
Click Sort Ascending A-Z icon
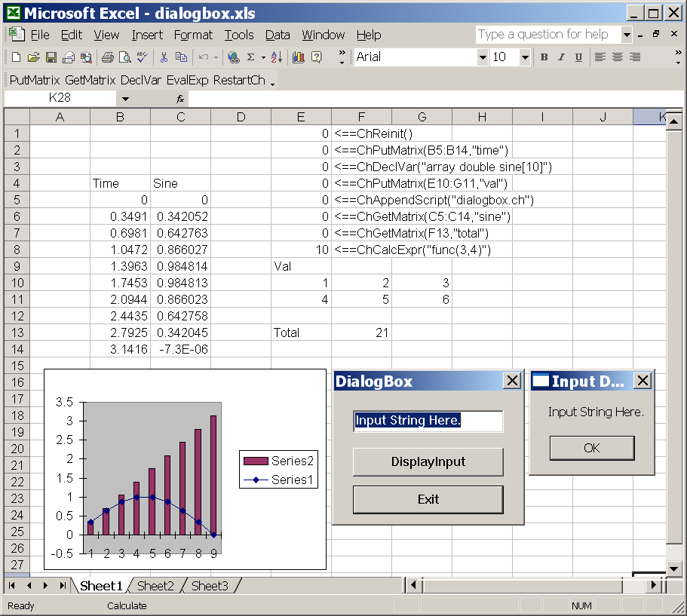pos(276,57)
